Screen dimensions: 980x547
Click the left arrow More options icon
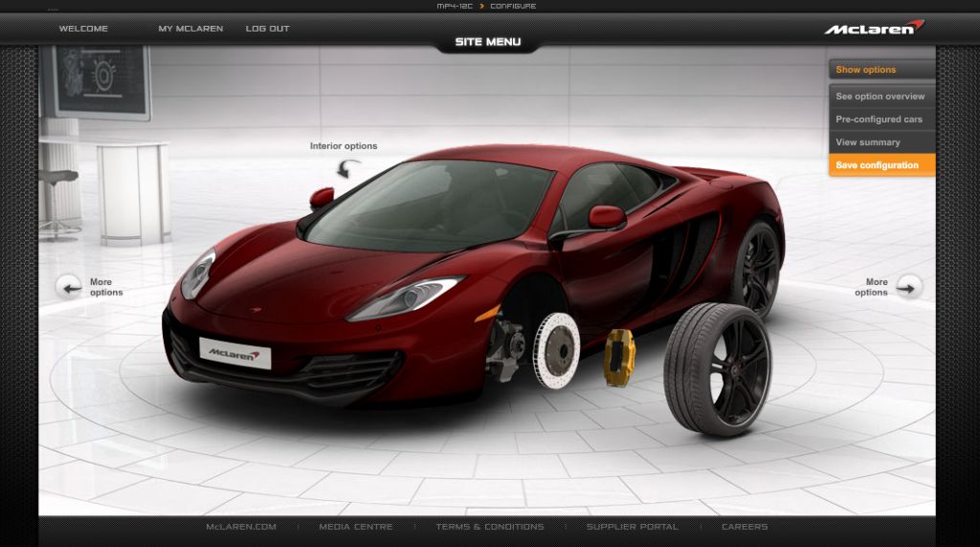(x=69, y=287)
